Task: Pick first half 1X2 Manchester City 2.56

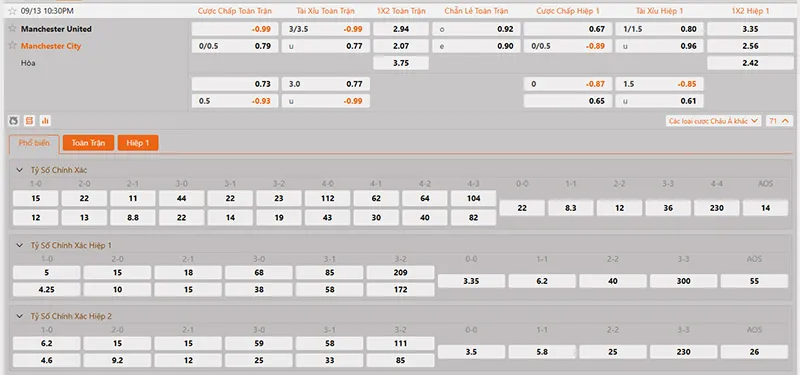Action: 750,46
